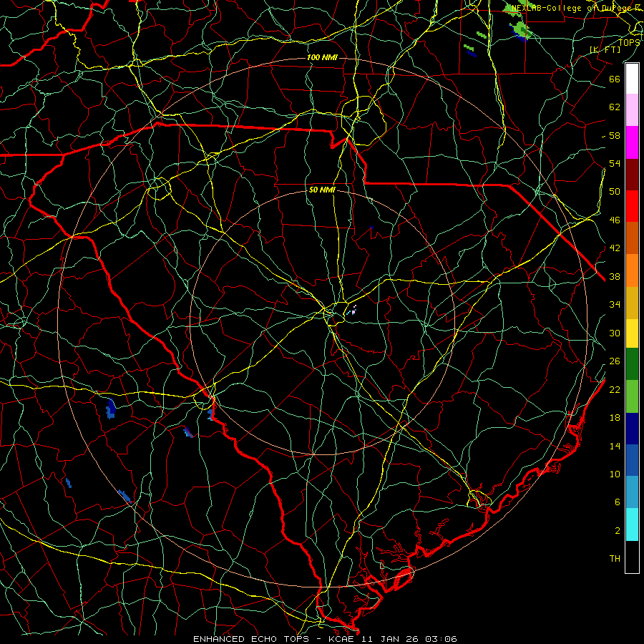Screen dimensions: 644x644
Task: Click the '62' scale value
Action: tap(615, 107)
